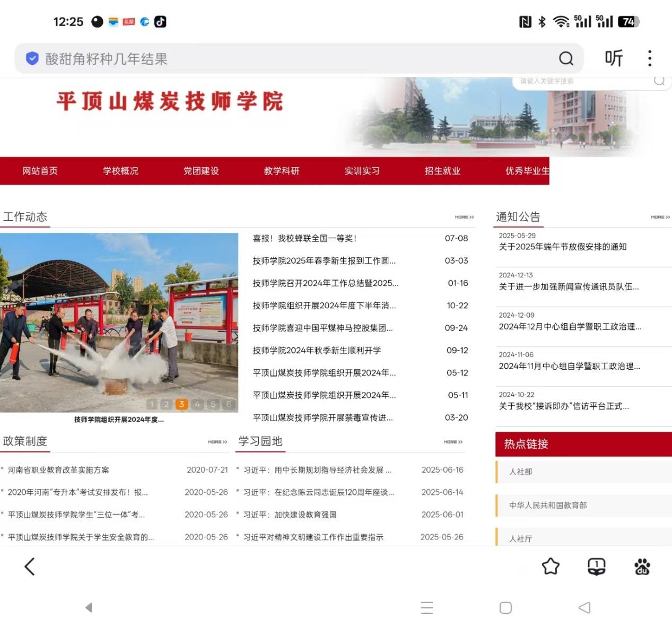
Task: Go to 招生就业 navigation menu item
Action: tap(442, 171)
